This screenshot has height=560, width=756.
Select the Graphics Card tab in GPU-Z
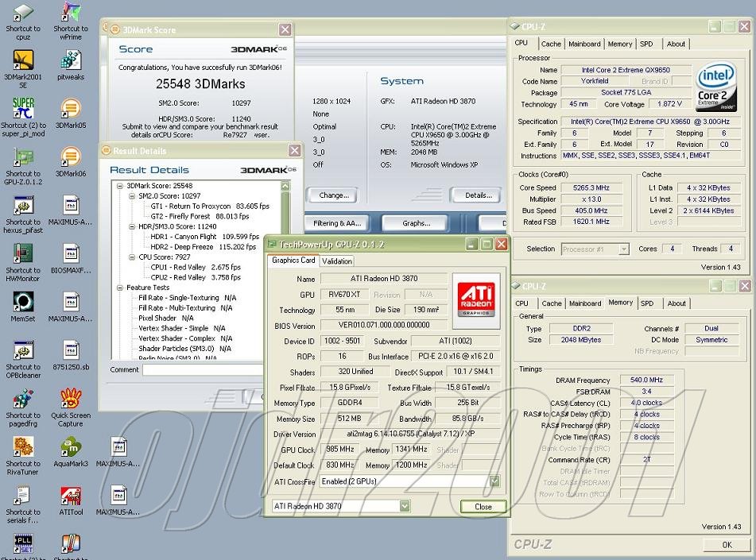point(293,261)
